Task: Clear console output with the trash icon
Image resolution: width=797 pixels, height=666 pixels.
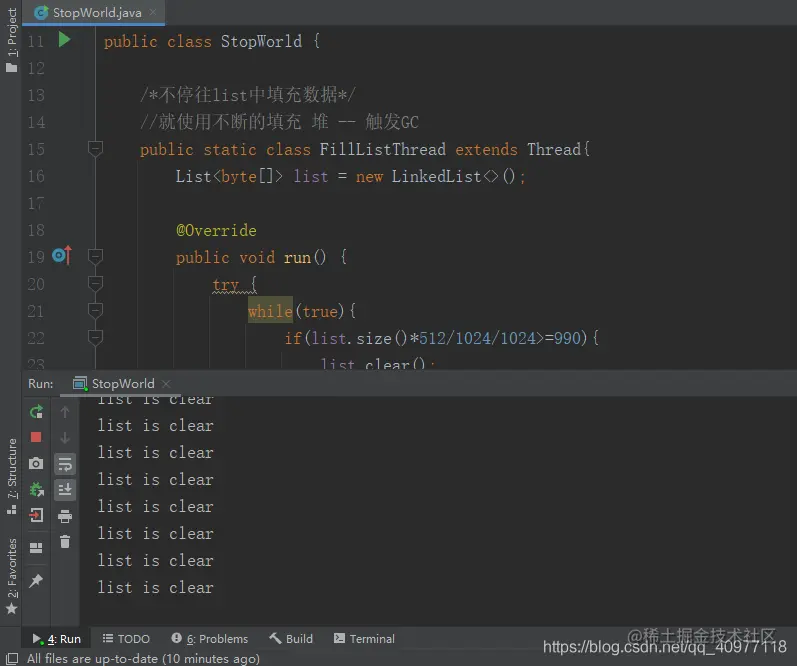Action: (65, 542)
